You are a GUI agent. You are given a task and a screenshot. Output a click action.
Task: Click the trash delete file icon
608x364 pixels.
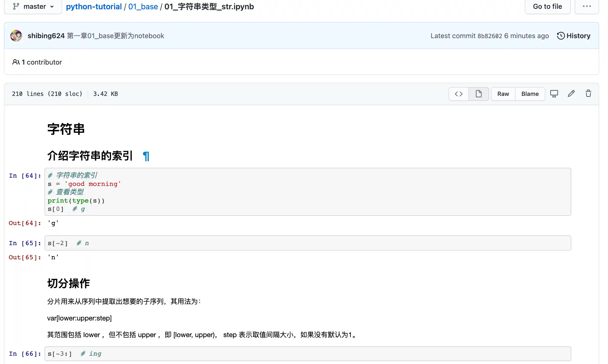pos(588,94)
